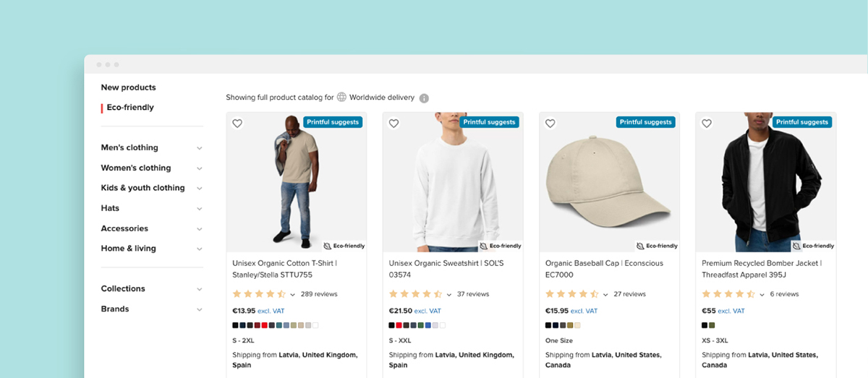Click Eco-friendly leaf badge on Bomber Jacket image
868x378 pixels.
[x=813, y=246]
